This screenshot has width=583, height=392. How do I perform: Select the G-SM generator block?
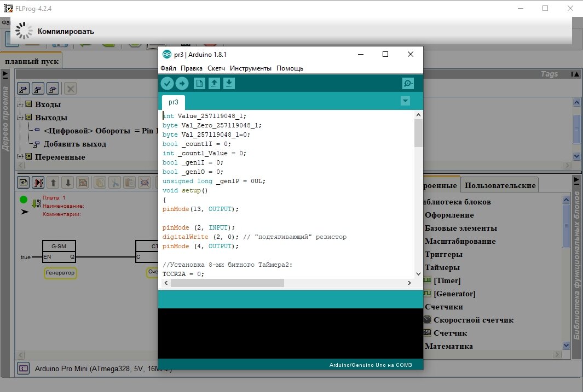pos(59,251)
